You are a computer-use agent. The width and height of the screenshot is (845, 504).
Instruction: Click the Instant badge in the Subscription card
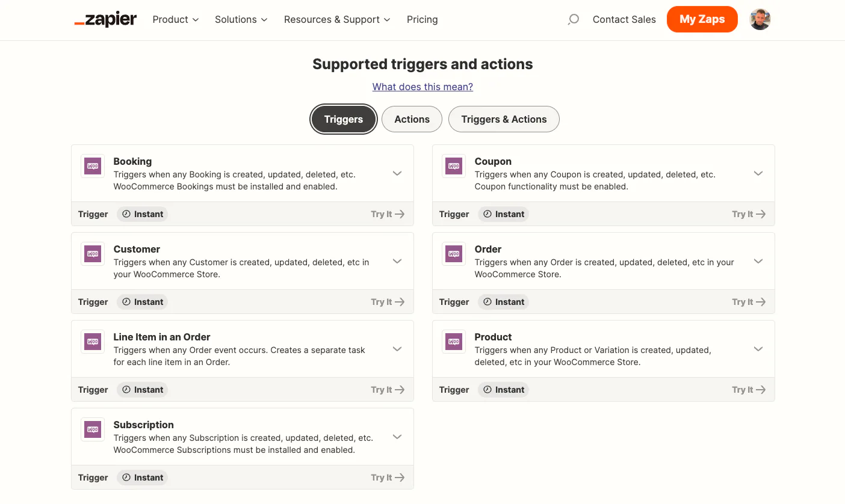point(142,478)
